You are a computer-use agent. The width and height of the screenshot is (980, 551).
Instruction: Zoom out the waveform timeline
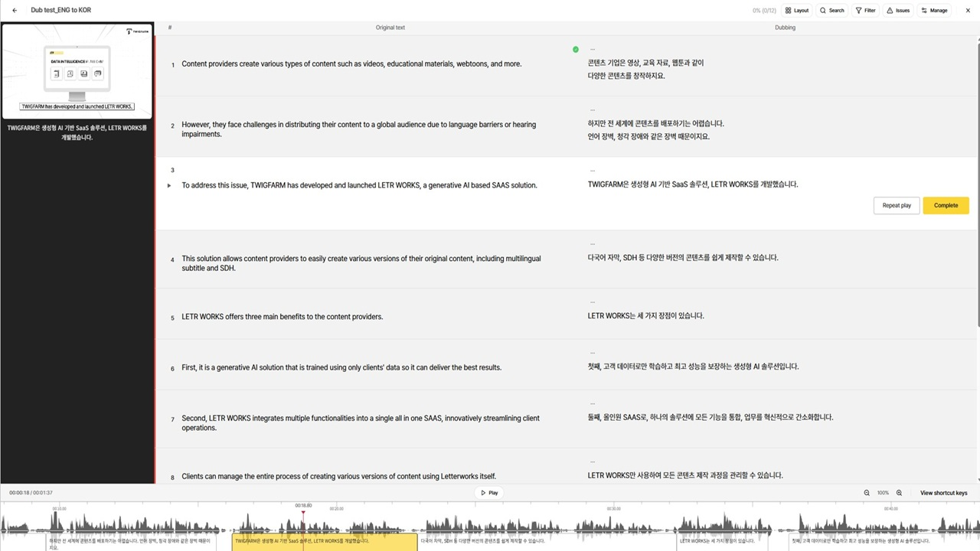pyautogui.click(x=867, y=493)
